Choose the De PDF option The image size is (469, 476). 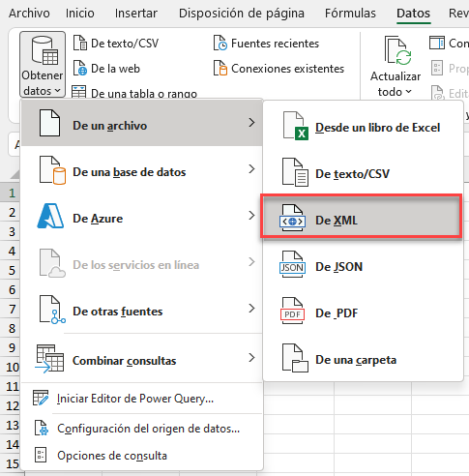[x=363, y=311]
